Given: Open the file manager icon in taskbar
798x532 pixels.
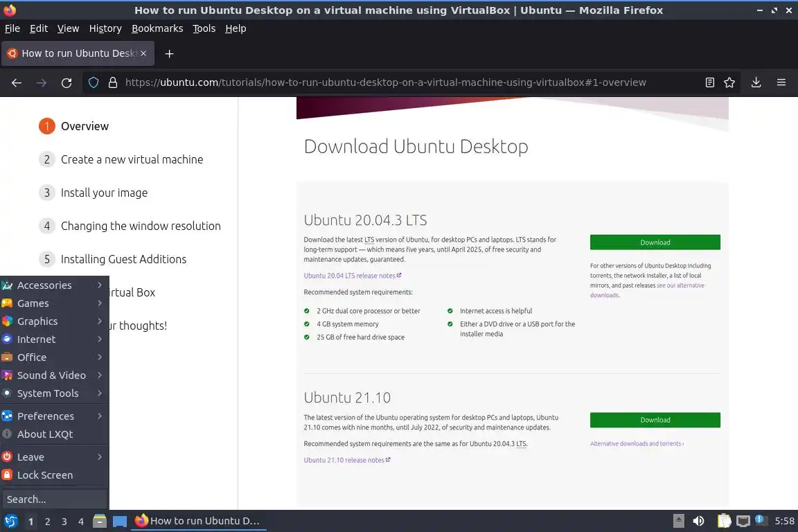Looking at the screenshot, I should tap(100, 521).
